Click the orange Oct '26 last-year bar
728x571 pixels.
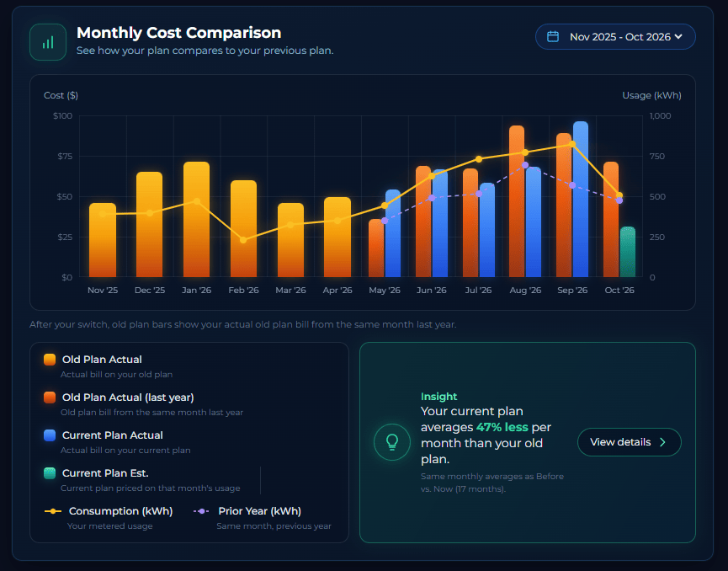click(611, 220)
